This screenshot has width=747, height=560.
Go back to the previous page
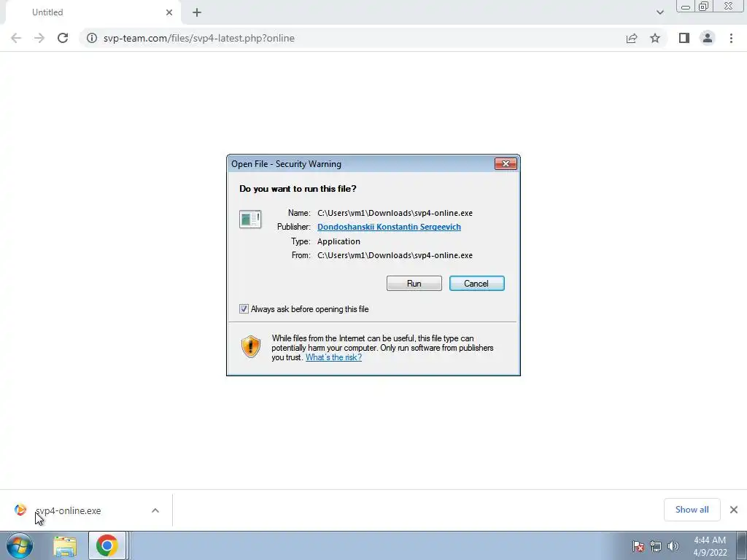click(16, 38)
